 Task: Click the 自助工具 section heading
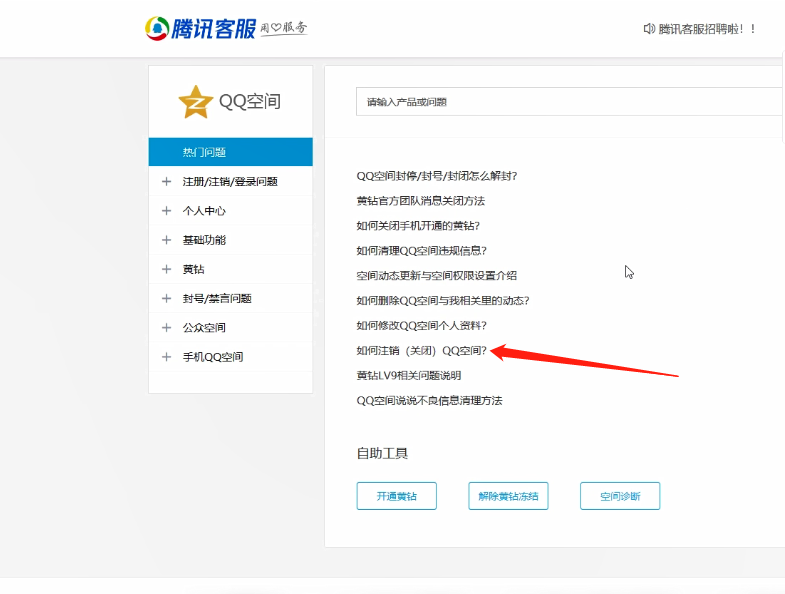[382, 453]
